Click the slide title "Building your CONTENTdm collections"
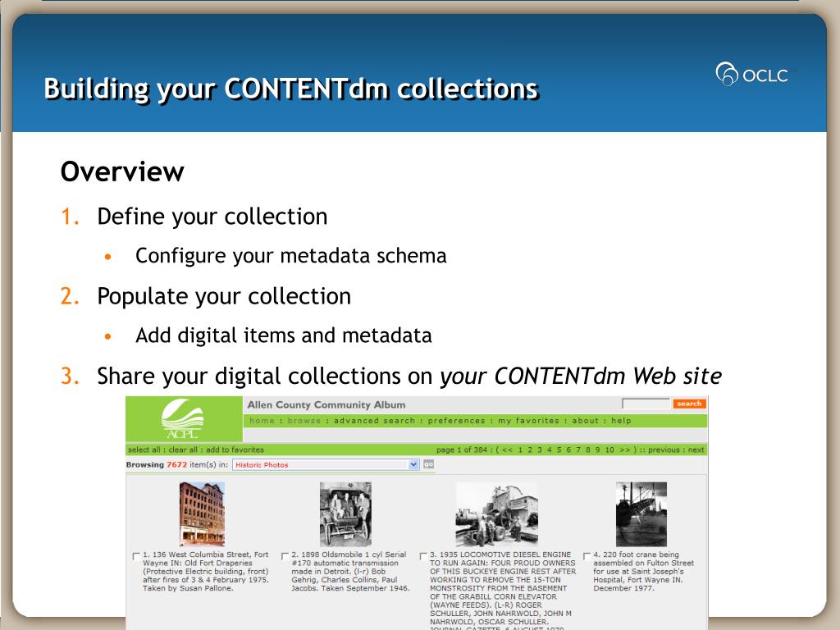This screenshot has width=840, height=630. pyautogui.click(x=291, y=89)
